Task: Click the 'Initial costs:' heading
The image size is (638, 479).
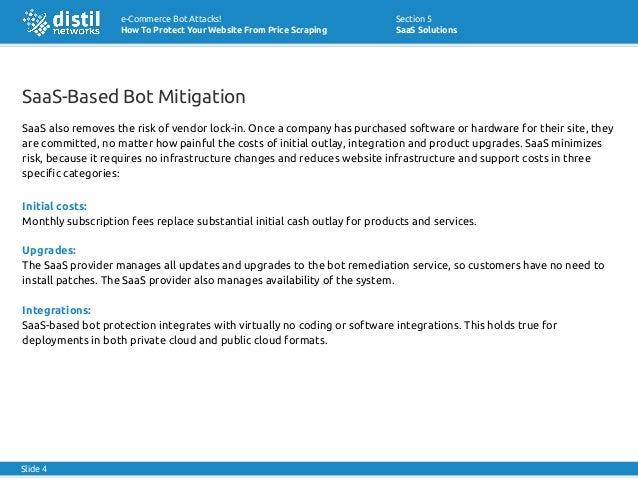Action: (54, 206)
